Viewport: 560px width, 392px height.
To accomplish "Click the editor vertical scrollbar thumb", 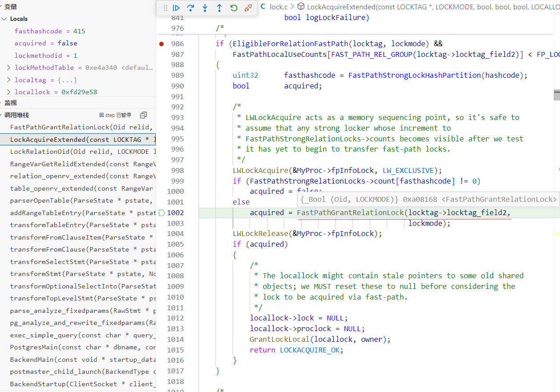I will coord(556,95).
